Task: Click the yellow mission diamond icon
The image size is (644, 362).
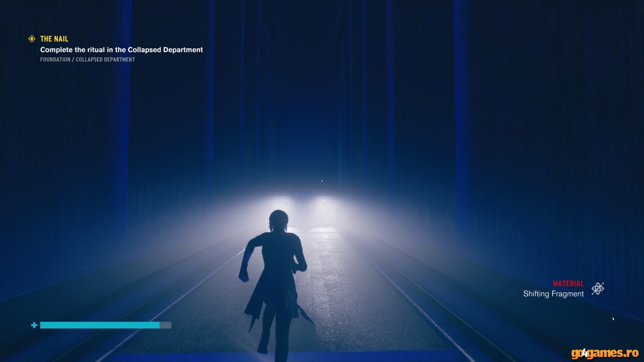Action: pos(32,39)
